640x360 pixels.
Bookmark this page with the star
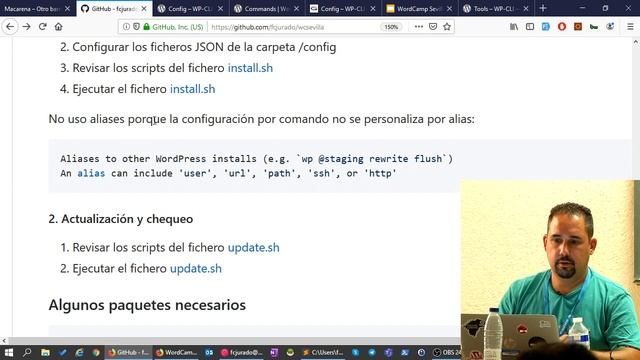[447, 27]
